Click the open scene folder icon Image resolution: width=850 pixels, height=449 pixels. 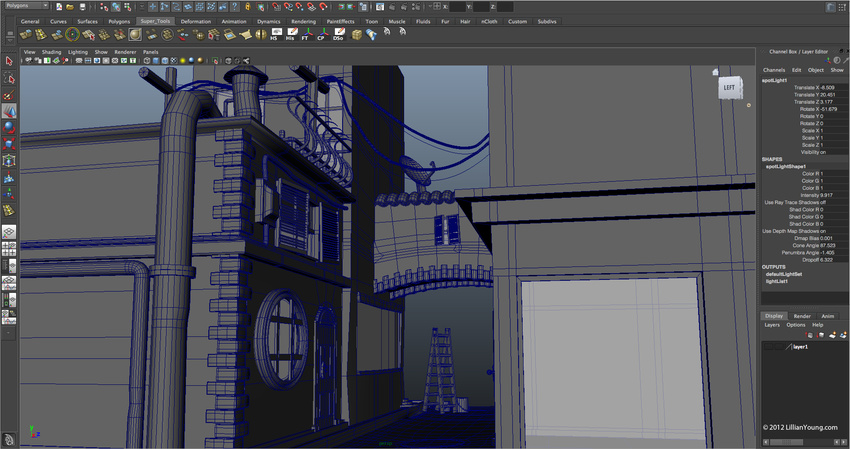[69, 7]
